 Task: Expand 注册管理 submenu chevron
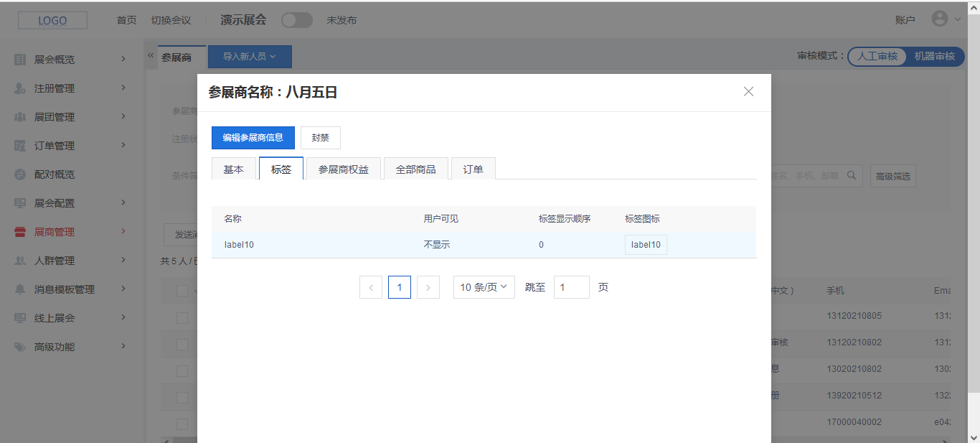tap(123, 88)
